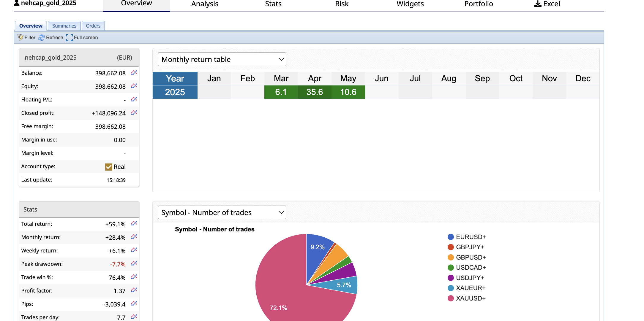Expand the Symbol - Number of trades dropdown
Screen dimensions: 644x321
(x=222, y=212)
